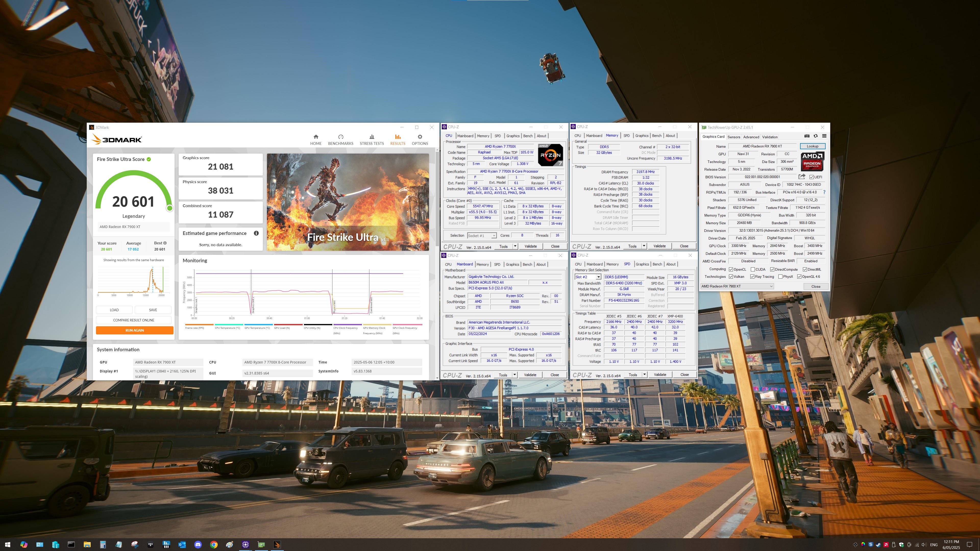Open 3DMark OPTIONS gear
This screenshot has width=980, height=551.
[x=420, y=140]
